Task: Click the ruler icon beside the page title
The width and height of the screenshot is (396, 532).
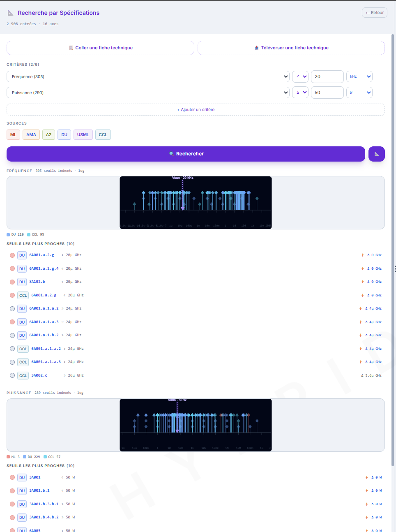Action: click(11, 13)
